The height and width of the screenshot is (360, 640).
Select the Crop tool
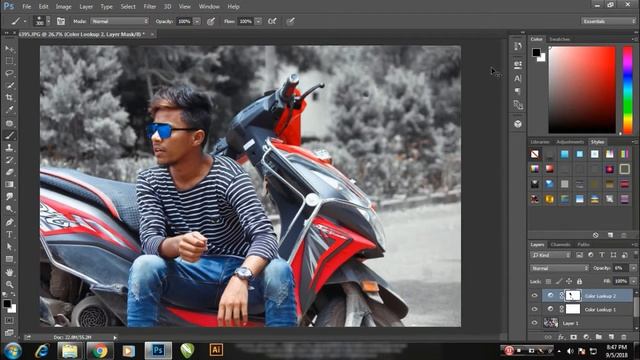(9, 98)
